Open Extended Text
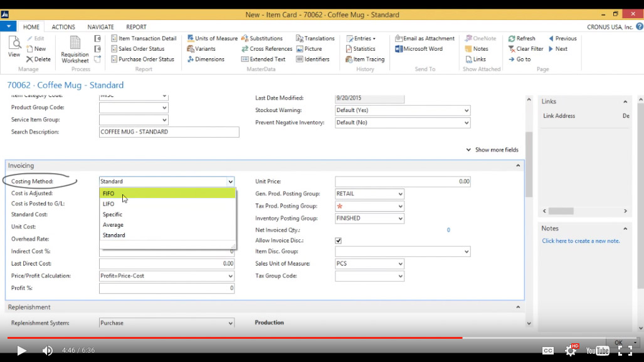644x362 pixels. [x=263, y=59]
